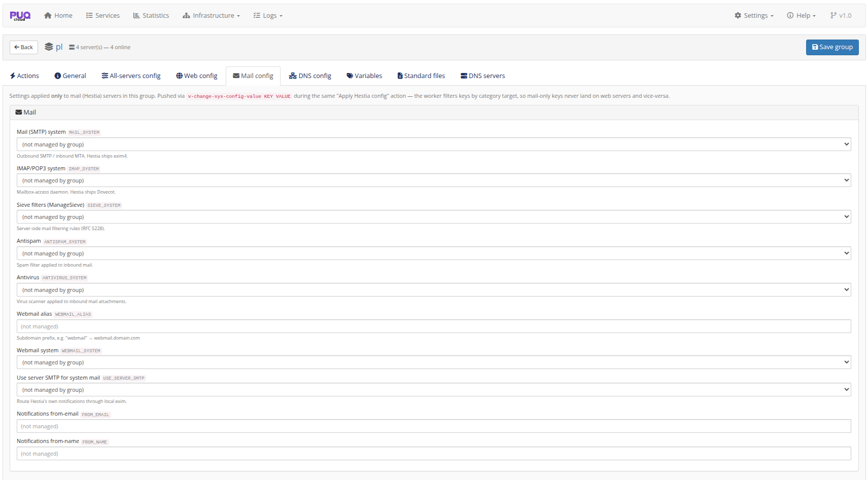Select the Mail config tab
Viewport: 868px width, 480px height.
point(253,76)
